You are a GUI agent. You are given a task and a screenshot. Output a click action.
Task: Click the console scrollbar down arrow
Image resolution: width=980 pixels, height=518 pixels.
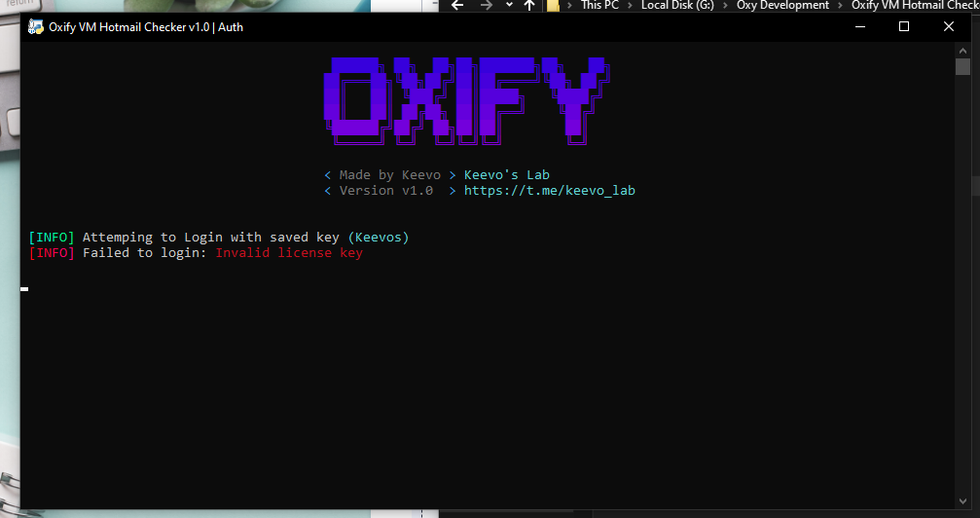962,499
